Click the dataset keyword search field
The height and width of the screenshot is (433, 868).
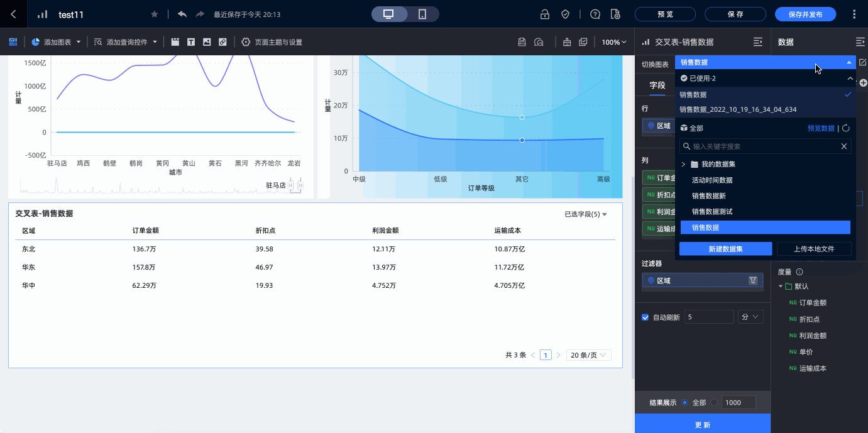coord(766,146)
